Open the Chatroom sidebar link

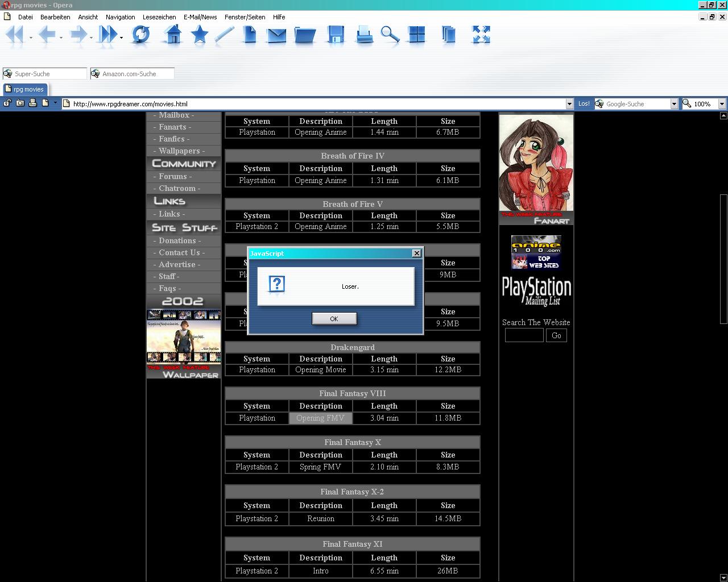pyautogui.click(x=177, y=188)
